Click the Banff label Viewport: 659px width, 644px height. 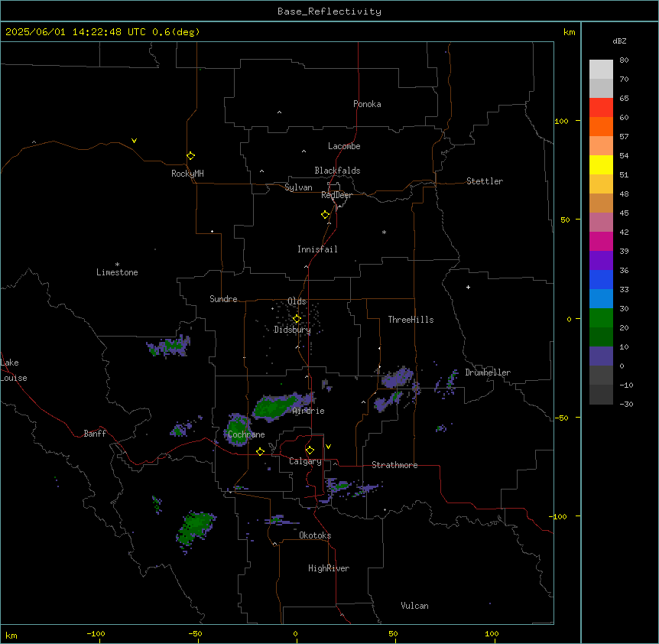point(95,434)
